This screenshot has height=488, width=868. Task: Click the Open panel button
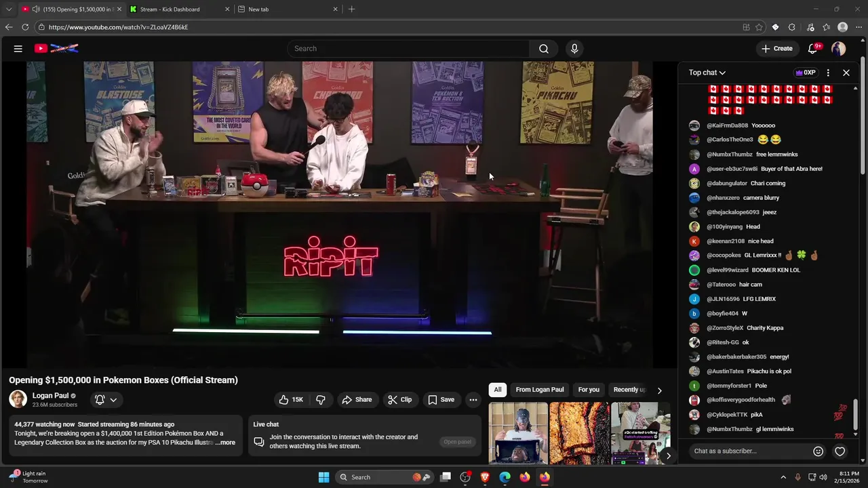pos(457,442)
